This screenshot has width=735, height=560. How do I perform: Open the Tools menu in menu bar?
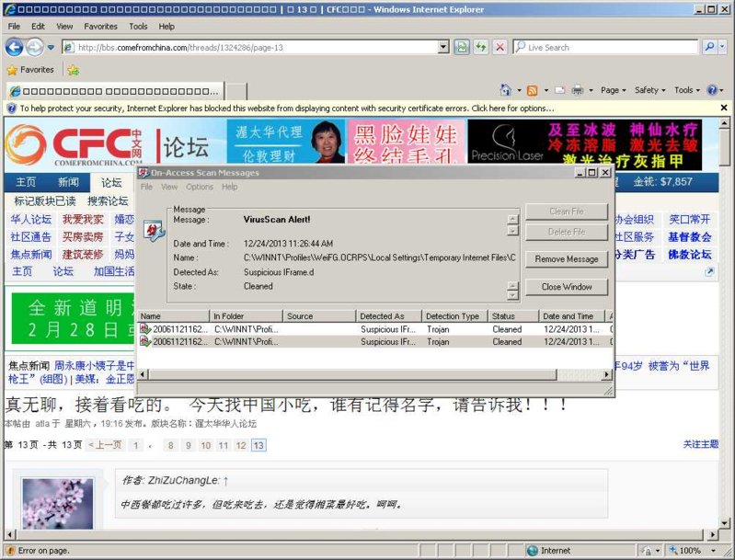click(138, 27)
